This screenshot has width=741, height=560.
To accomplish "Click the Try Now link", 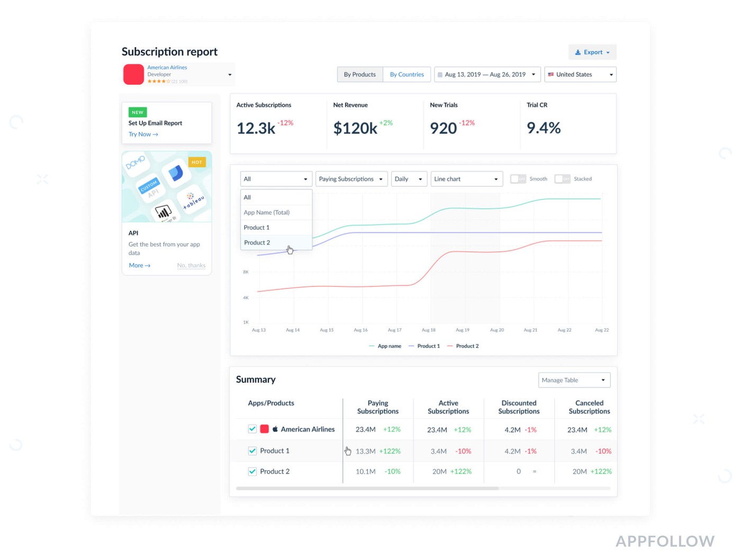I will coord(143,134).
